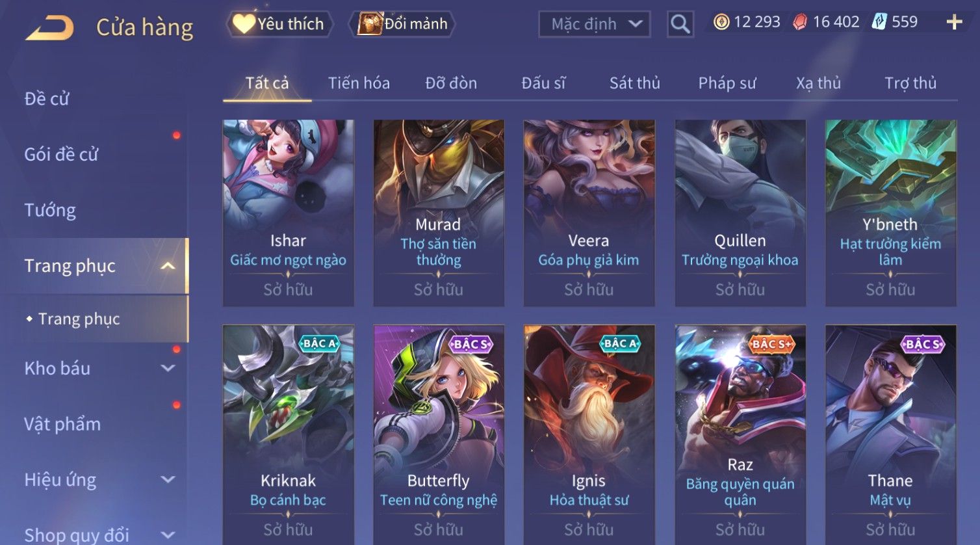
Task: Tap the blue voucher currency icon
Action: tap(879, 22)
